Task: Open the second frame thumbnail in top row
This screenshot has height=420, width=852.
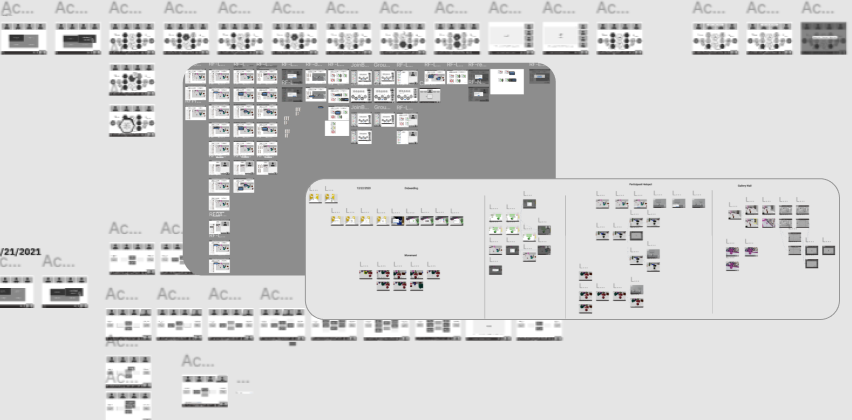Action: (78, 39)
